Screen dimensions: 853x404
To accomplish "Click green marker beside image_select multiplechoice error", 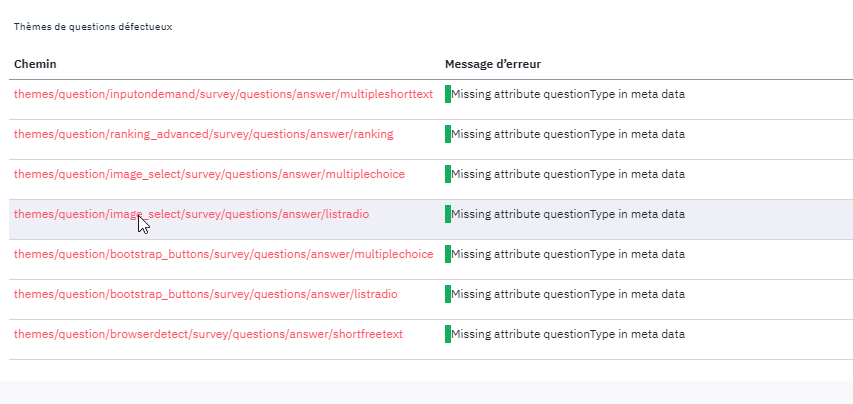I will coord(448,174).
